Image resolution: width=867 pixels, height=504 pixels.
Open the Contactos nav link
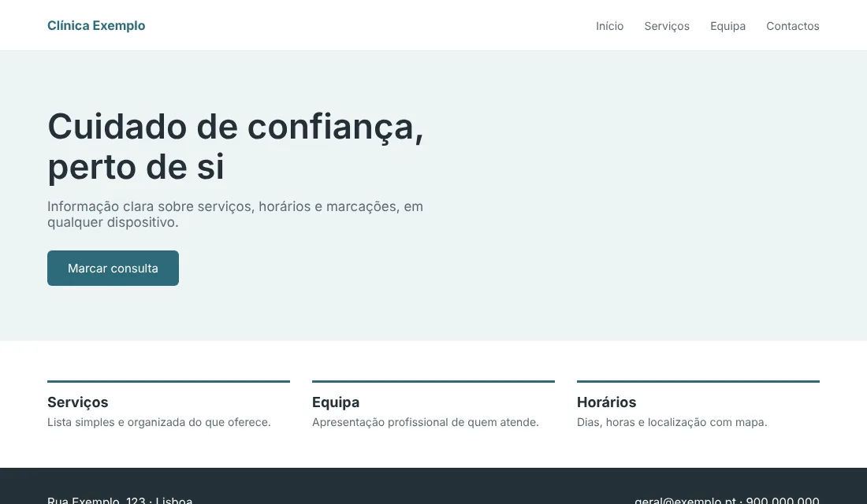[792, 26]
